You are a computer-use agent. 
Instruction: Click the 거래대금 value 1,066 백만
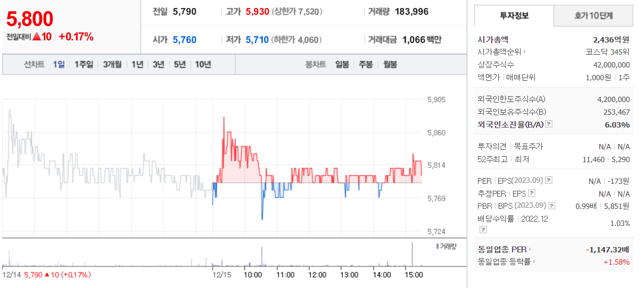422,40
